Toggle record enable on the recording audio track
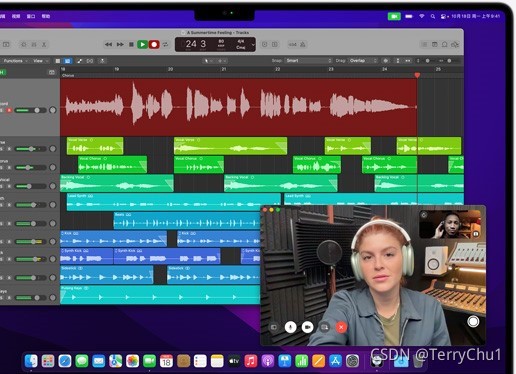This screenshot has height=374, width=516. (x=9, y=110)
